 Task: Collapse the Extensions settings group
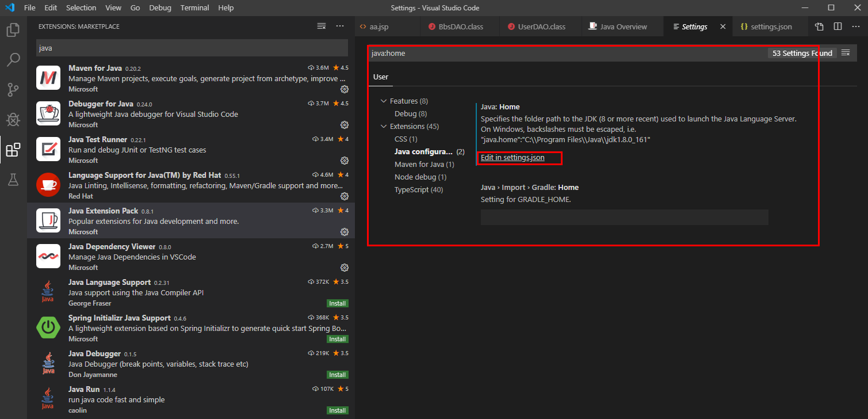384,126
